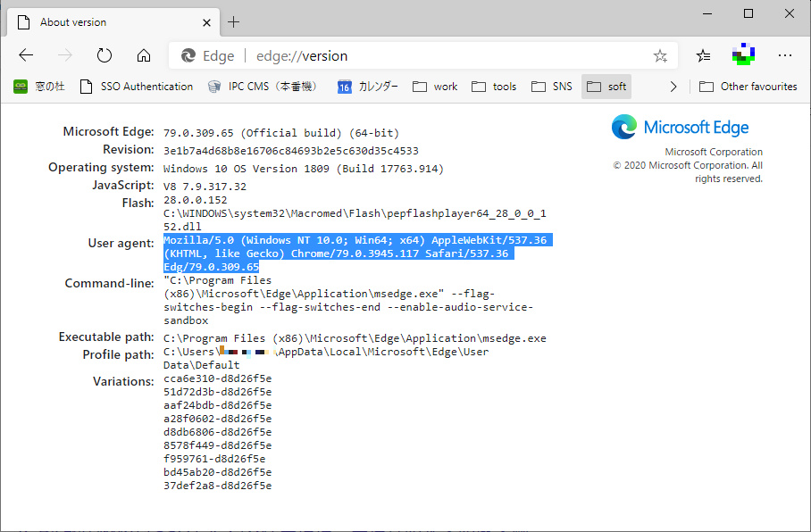Open the Favorites list icon
This screenshot has height=532, width=811.
(702, 55)
